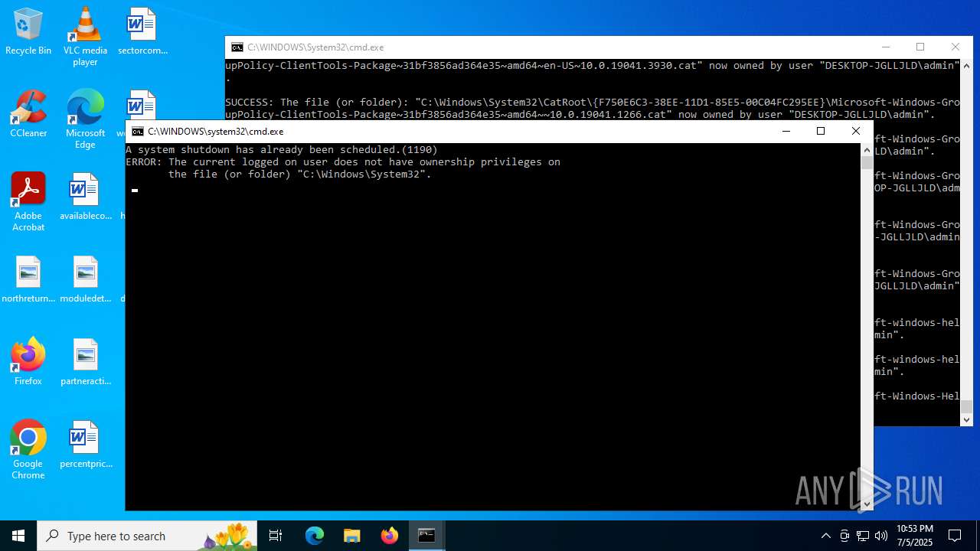Viewport: 980px width, 551px height.
Task: Launch Adobe Acrobat shortcut
Action: 28,202
